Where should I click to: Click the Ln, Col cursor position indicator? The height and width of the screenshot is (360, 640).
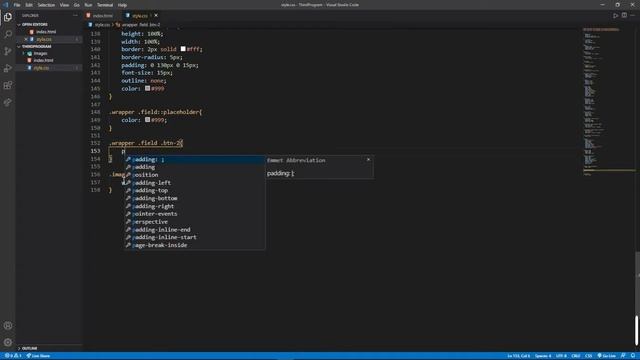tap(519, 356)
